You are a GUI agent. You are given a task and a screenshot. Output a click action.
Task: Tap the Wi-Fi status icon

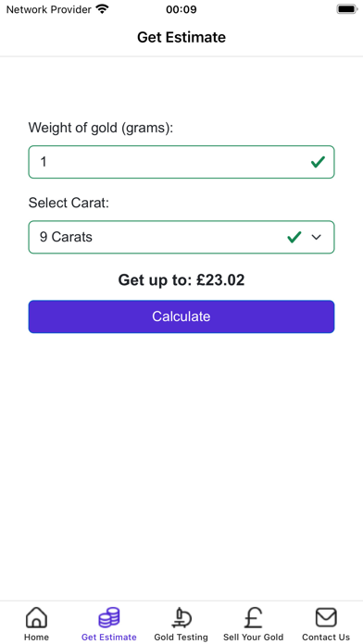click(102, 9)
